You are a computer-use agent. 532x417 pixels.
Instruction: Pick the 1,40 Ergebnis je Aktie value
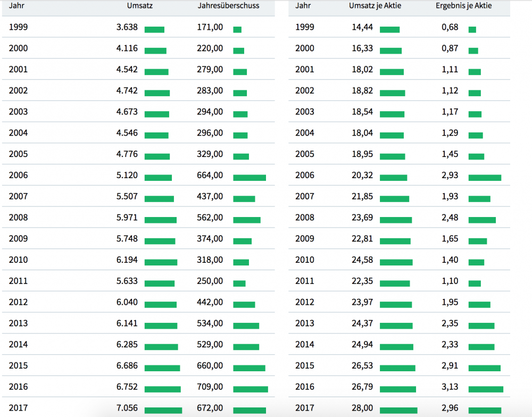point(450,260)
